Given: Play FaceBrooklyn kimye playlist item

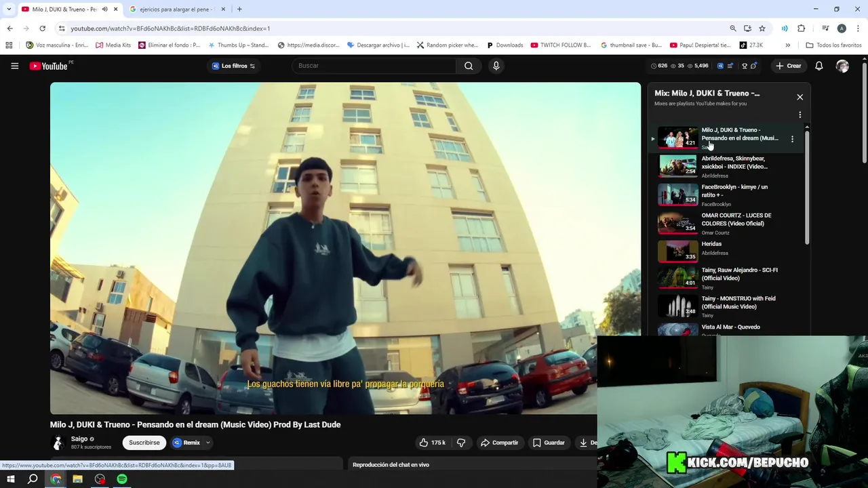Looking at the screenshot, I should (x=726, y=195).
